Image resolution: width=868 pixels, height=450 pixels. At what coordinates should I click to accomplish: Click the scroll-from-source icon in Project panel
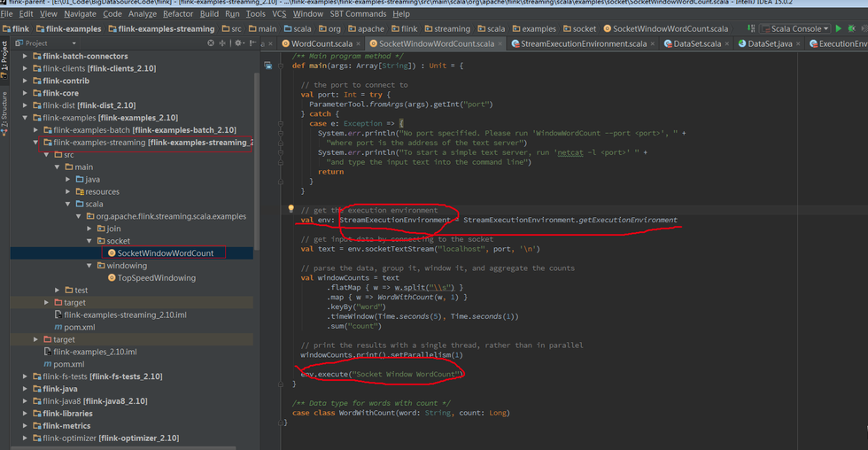coord(211,43)
